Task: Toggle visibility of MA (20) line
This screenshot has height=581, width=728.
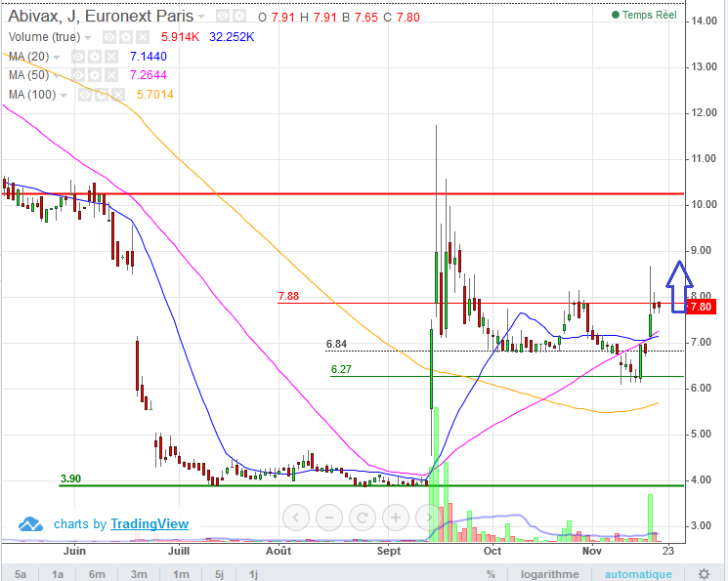Action: (77, 57)
